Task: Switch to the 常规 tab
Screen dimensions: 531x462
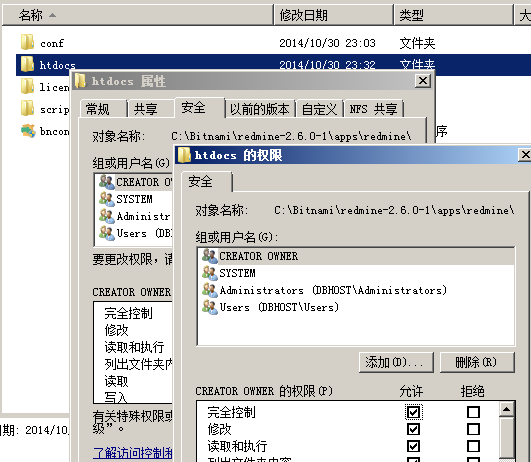Action: point(103,109)
